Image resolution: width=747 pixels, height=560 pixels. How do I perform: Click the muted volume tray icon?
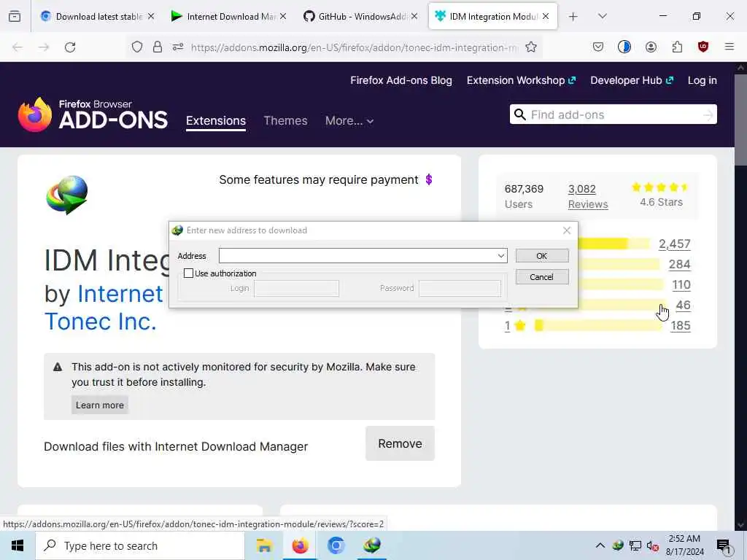tap(653, 546)
